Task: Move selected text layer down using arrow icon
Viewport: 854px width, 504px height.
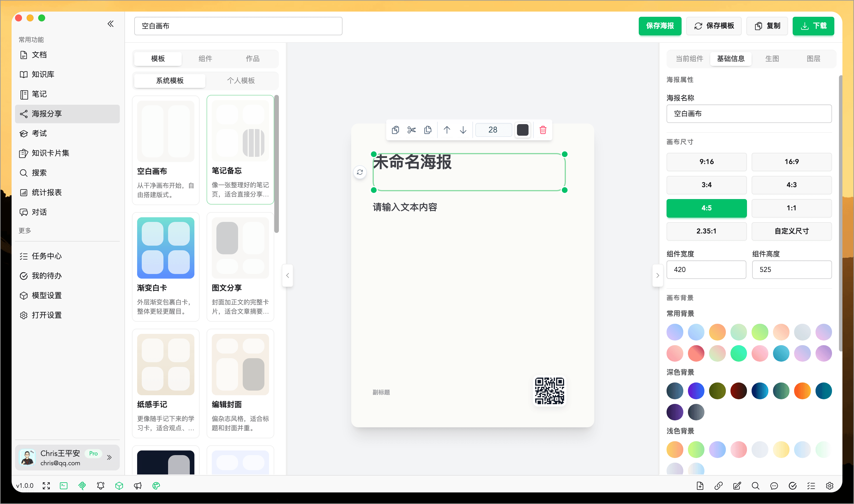Action: pos(463,130)
